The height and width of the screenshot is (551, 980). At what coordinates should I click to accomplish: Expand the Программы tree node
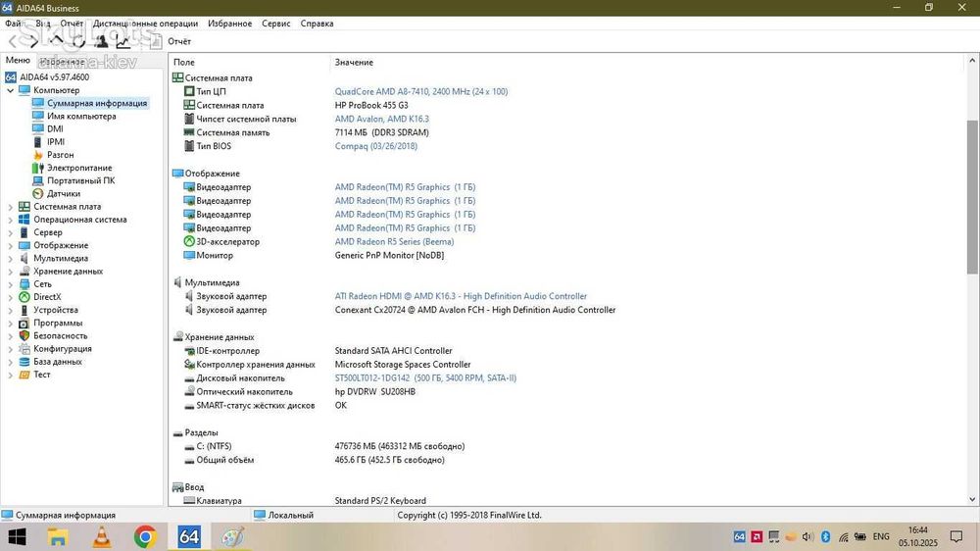click(x=10, y=323)
